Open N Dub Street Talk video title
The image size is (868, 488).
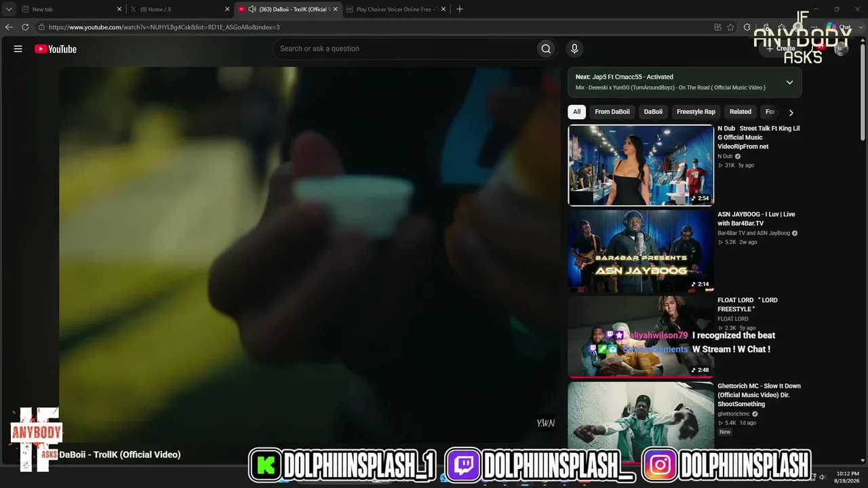click(x=759, y=138)
